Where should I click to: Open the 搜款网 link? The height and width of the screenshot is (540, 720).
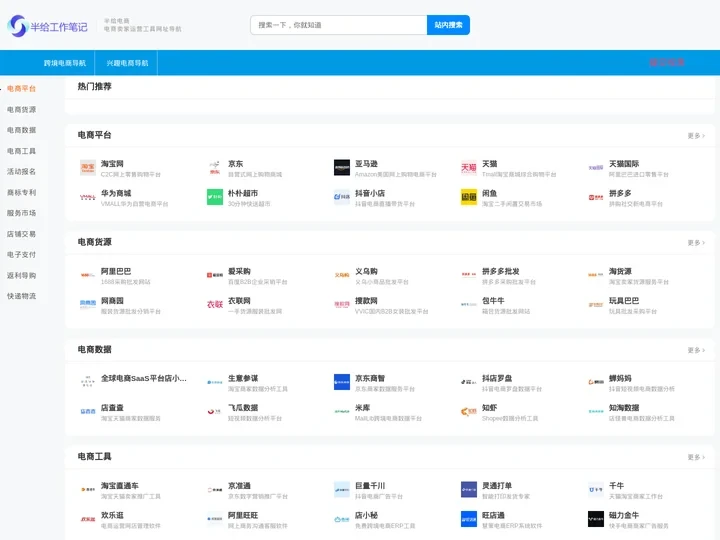tap(366, 301)
